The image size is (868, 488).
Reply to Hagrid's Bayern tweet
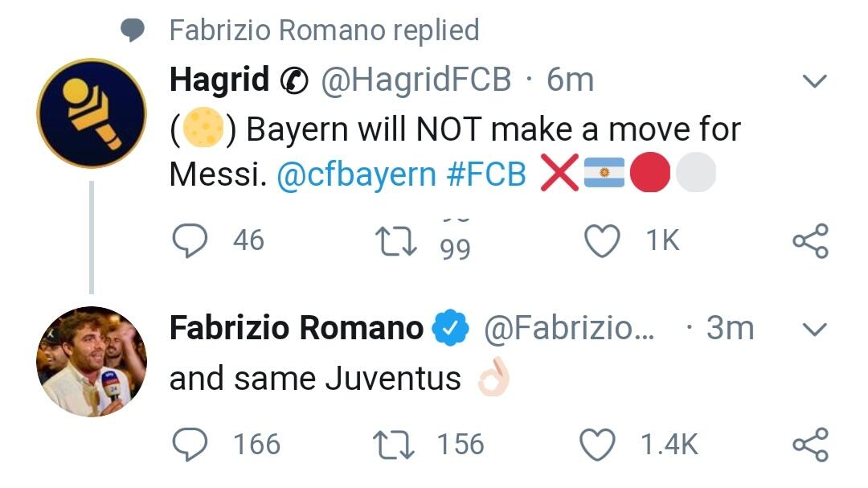point(190,240)
